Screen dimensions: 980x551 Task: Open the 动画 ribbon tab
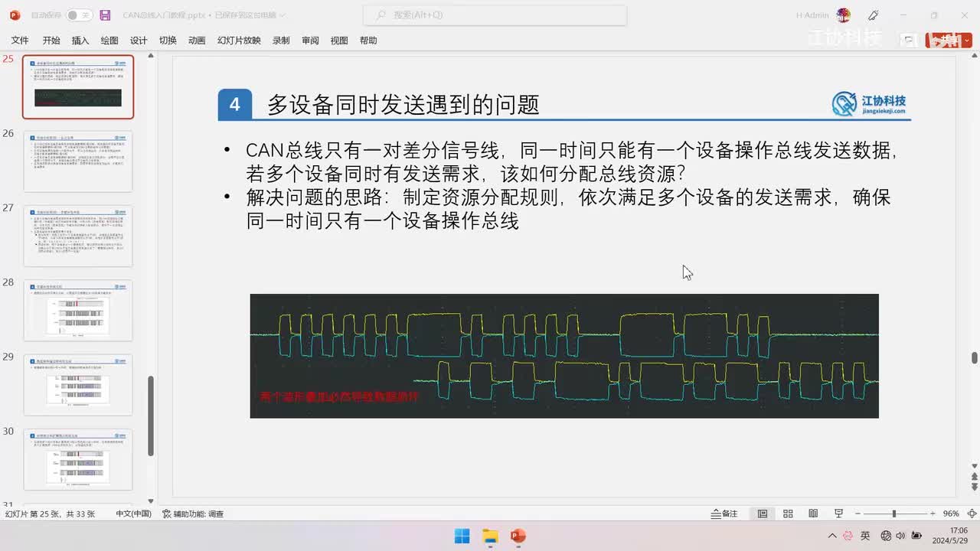pyautogui.click(x=197, y=41)
